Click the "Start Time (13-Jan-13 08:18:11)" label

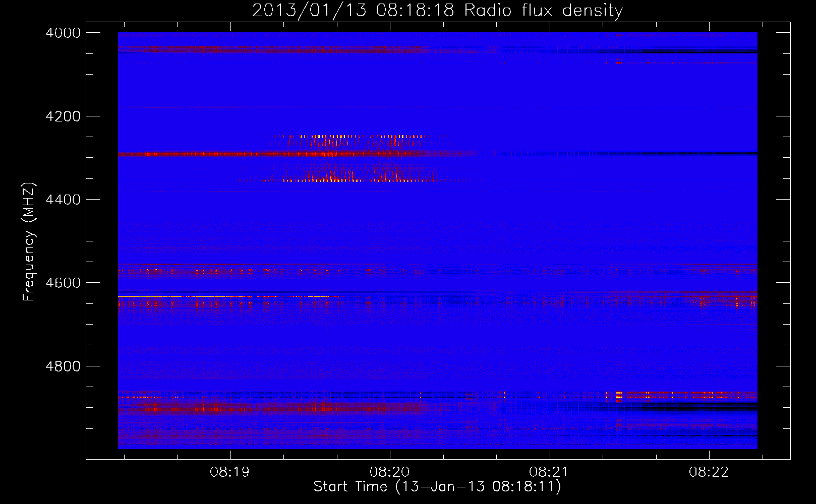437,487
